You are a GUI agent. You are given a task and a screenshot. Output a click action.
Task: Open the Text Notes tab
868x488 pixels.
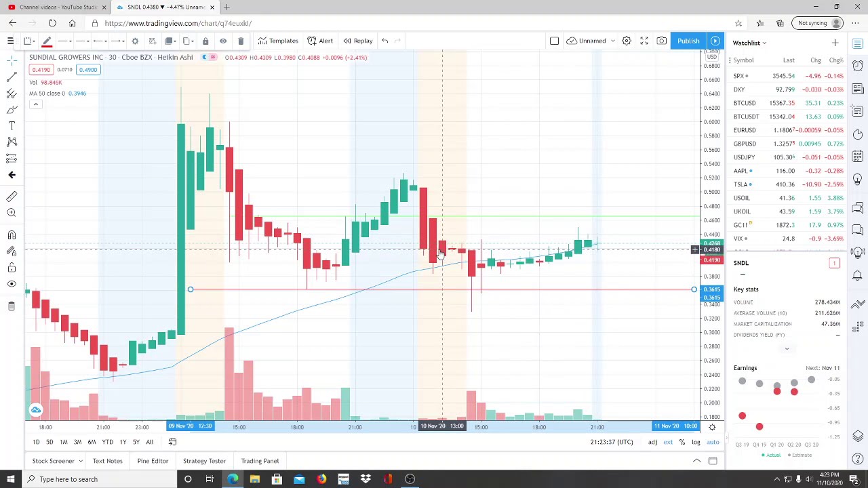click(x=107, y=461)
